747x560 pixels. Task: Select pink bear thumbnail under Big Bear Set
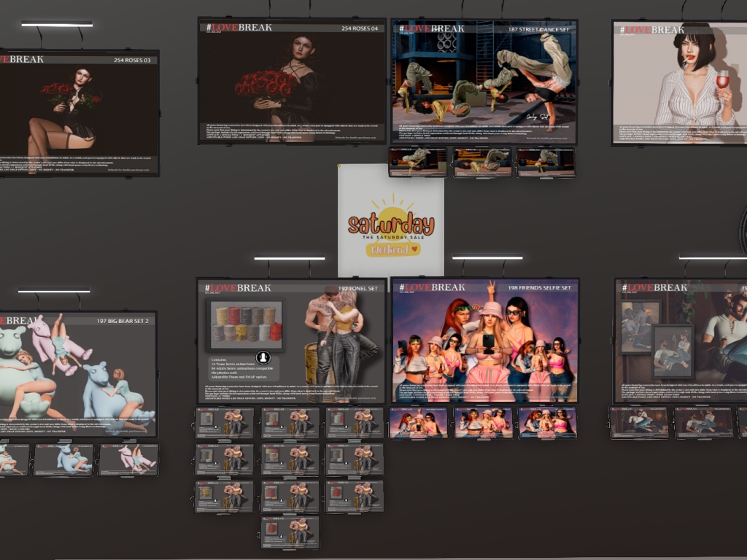point(128,459)
